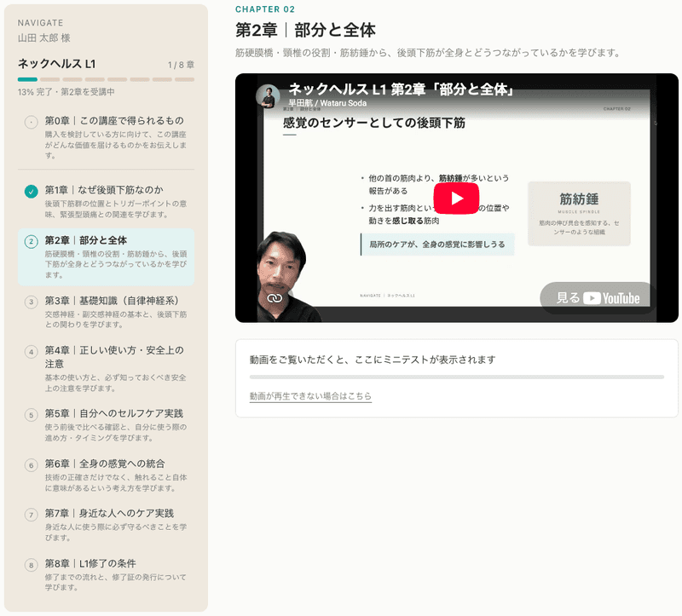Click the NAVIGATE sidebar logo text
This screenshot has height=616, width=682.
[40, 23]
